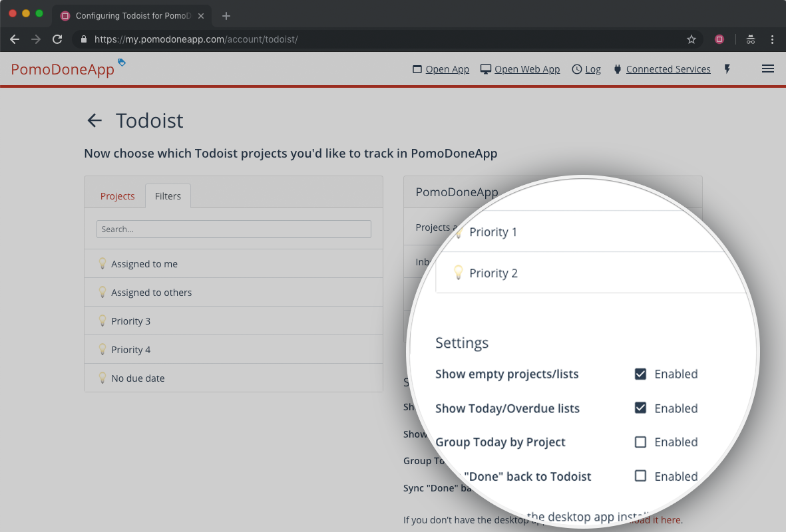Click the bulb icon beside Priority 2
The height and width of the screenshot is (532, 786).
[458, 272]
